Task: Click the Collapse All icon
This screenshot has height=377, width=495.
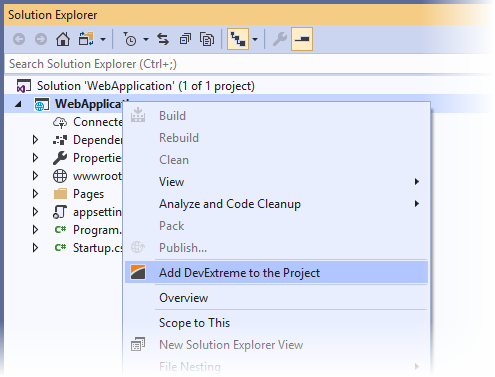Action: (185, 39)
